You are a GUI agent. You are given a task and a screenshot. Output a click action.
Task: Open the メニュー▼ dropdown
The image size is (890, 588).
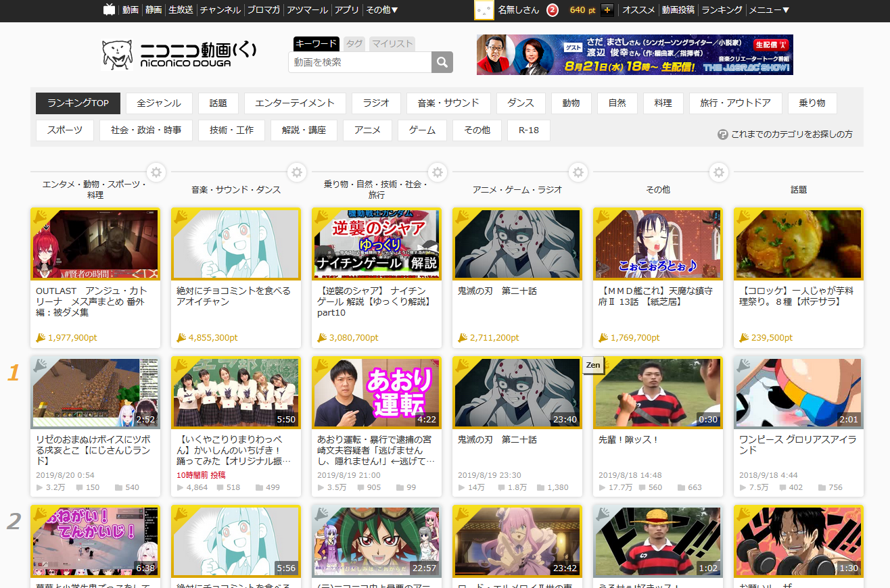[769, 10]
